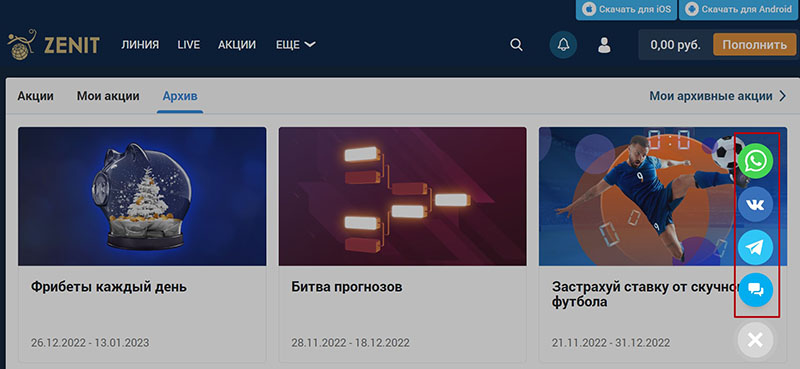
Task: Open the АКЦИИ menu item
Action: click(237, 45)
